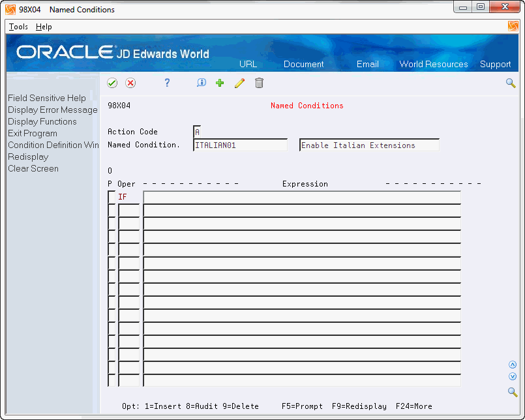Click the Oper column header

click(127, 184)
